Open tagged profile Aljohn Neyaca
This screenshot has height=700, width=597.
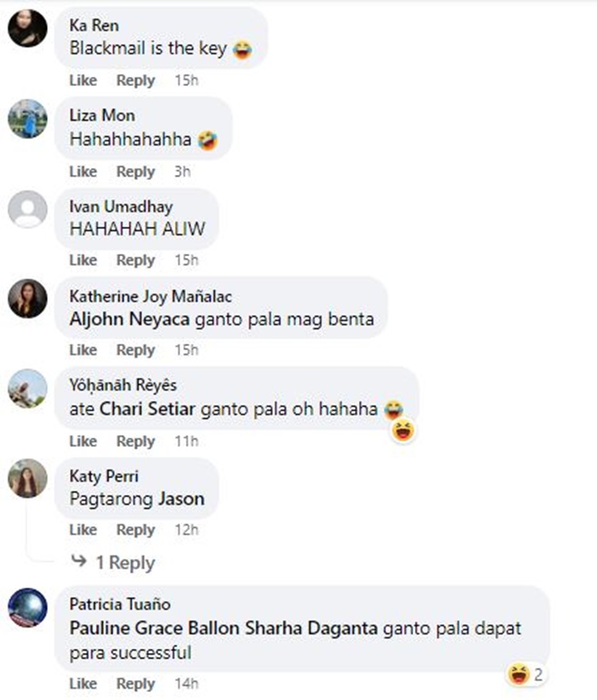[x=130, y=319]
